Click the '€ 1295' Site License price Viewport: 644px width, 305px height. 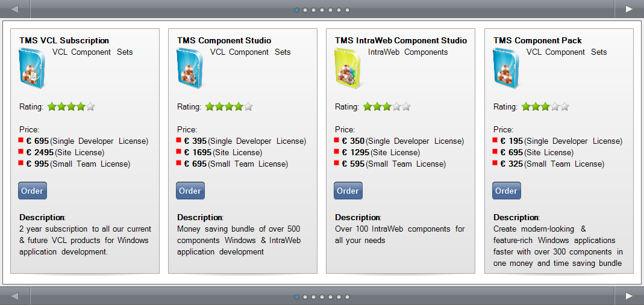point(355,153)
